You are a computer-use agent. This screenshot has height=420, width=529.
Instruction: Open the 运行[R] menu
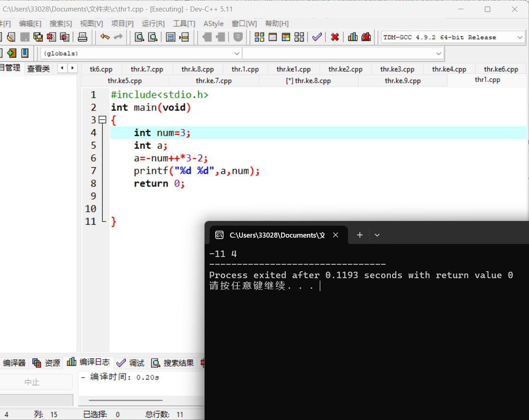[153, 23]
